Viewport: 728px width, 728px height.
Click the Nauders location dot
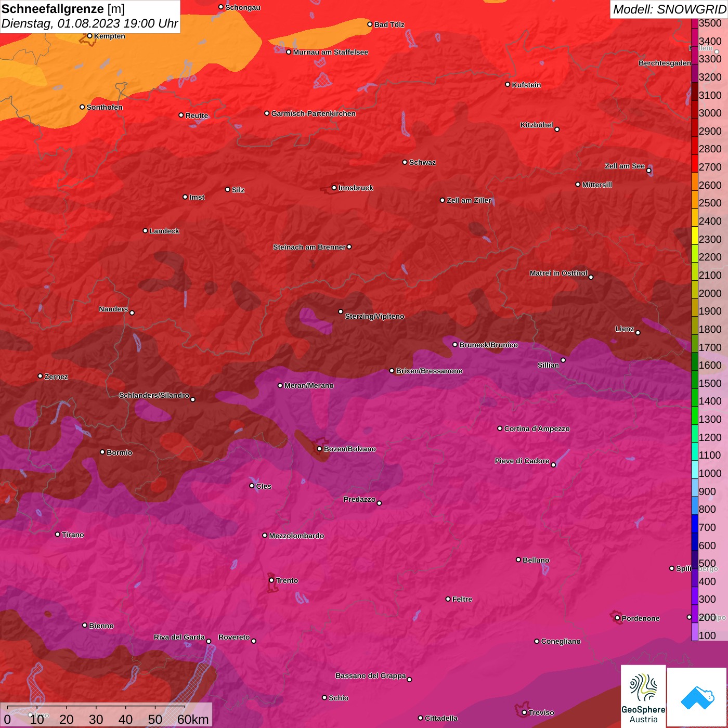(132, 313)
